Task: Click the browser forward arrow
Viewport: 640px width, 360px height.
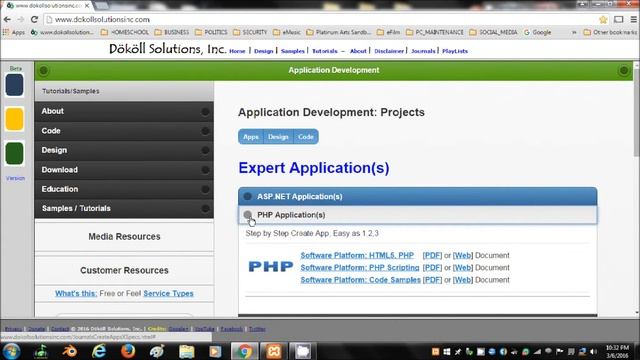Action: tap(20, 20)
